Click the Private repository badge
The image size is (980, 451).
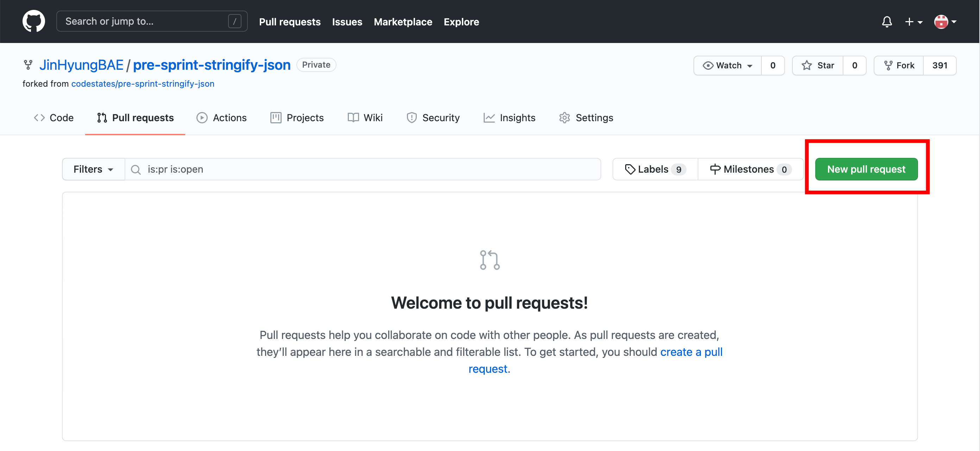[316, 65]
